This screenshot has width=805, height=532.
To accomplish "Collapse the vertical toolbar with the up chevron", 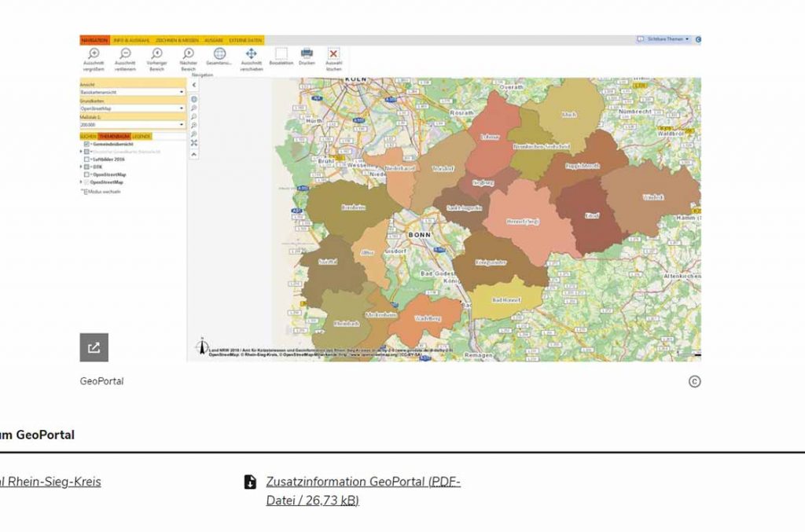I will pyautogui.click(x=194, y=155).
